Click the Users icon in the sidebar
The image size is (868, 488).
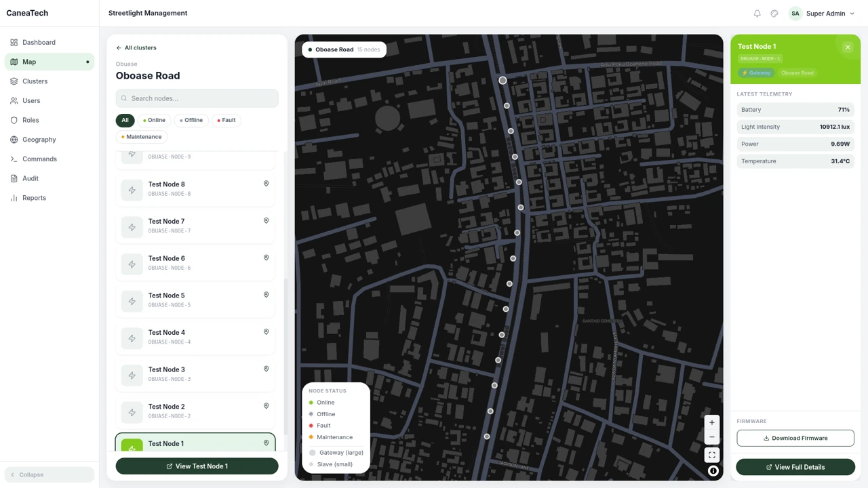click(14, 101)
